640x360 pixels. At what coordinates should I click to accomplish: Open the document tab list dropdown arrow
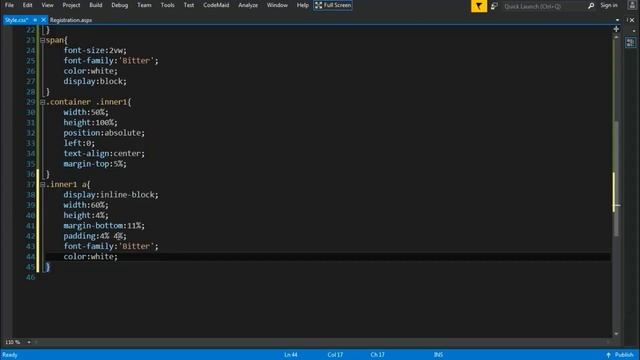pyautogui.click(x=617, y=20)
